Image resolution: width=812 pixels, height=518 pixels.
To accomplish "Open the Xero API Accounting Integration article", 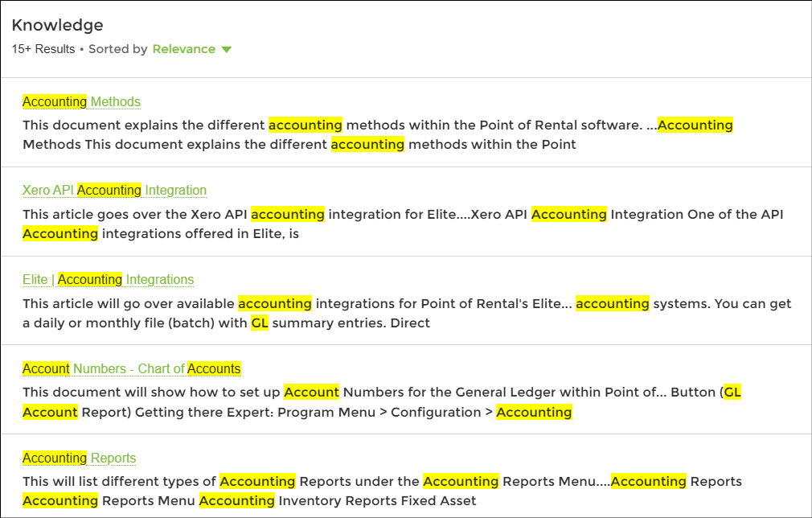I will [x=114, y=190].
